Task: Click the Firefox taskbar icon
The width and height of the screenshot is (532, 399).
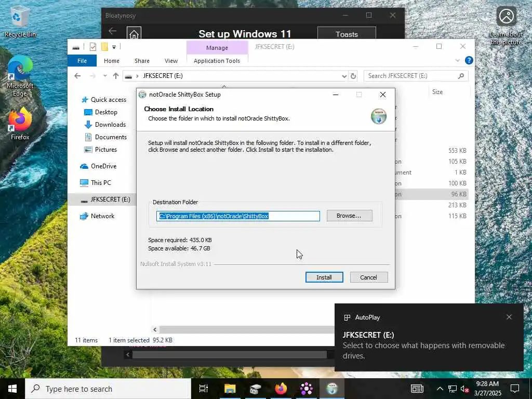Action: pyautogui.click(x=281, y=389)
